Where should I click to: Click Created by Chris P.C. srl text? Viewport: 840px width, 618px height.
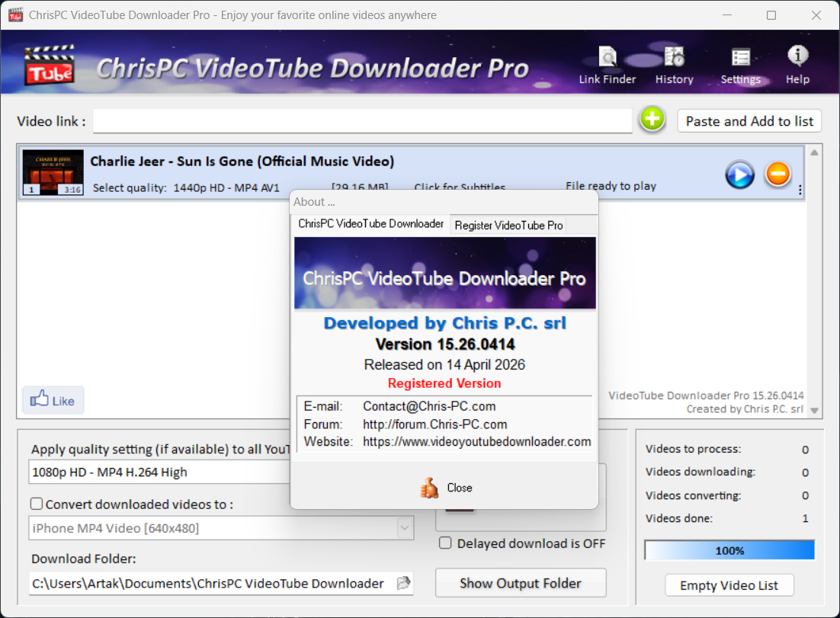point(745,408)
